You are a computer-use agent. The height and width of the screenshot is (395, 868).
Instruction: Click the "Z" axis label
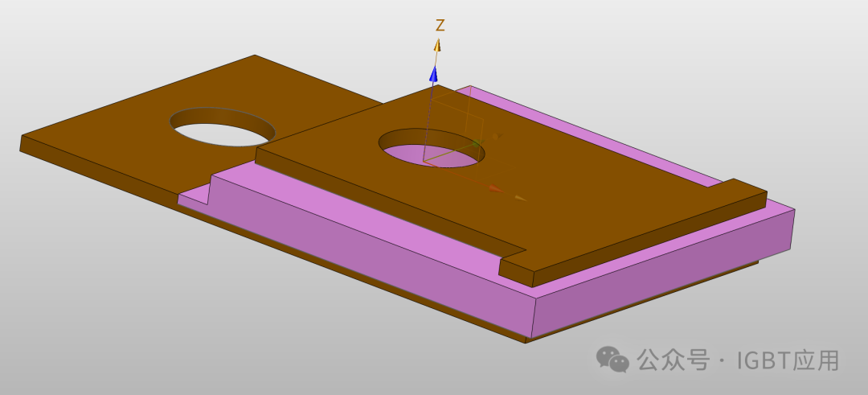coord(440,26)
